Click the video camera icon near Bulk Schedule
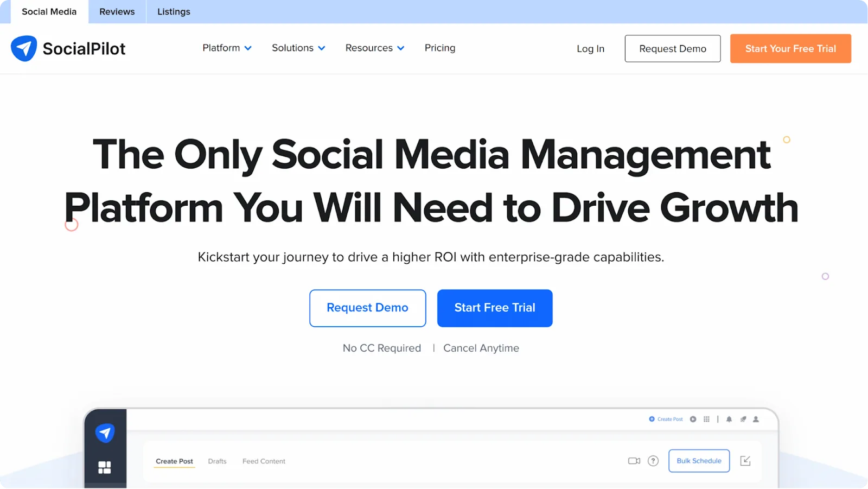This screenshot has width=868, height=489. (x=634, y=460)
